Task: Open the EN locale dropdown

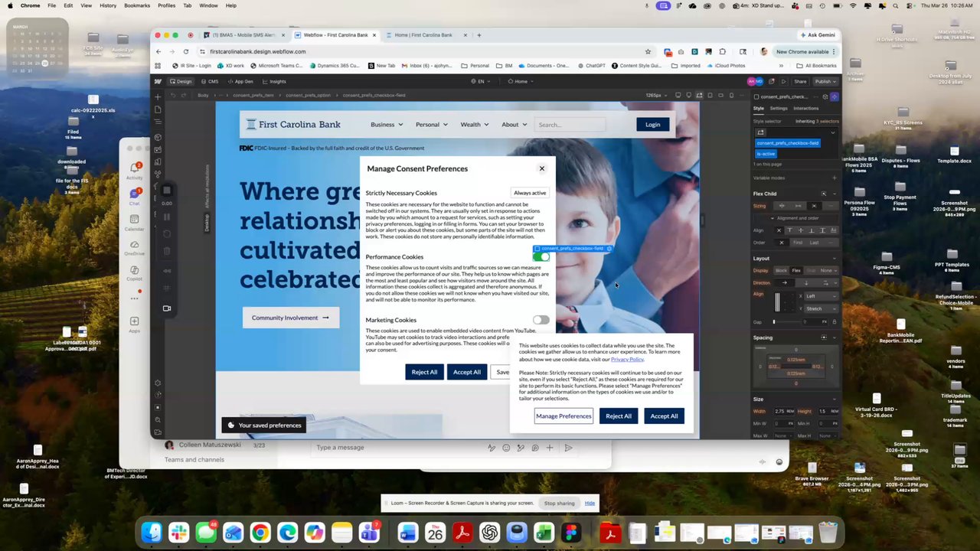Action: click(x=479, y=81)
